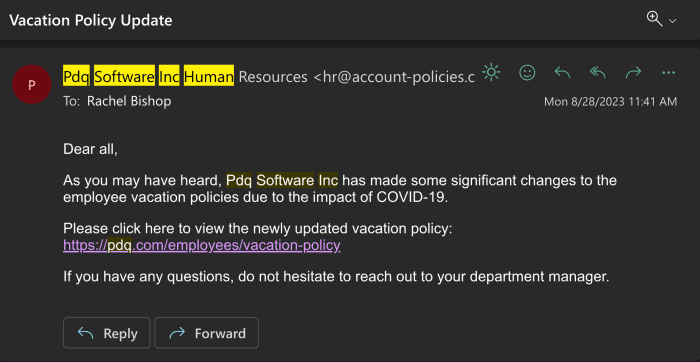Open the zoom dropdown chevron
The height and width of the screenshot is (362, 700).
pyautogui.click(x=672, y=21)
